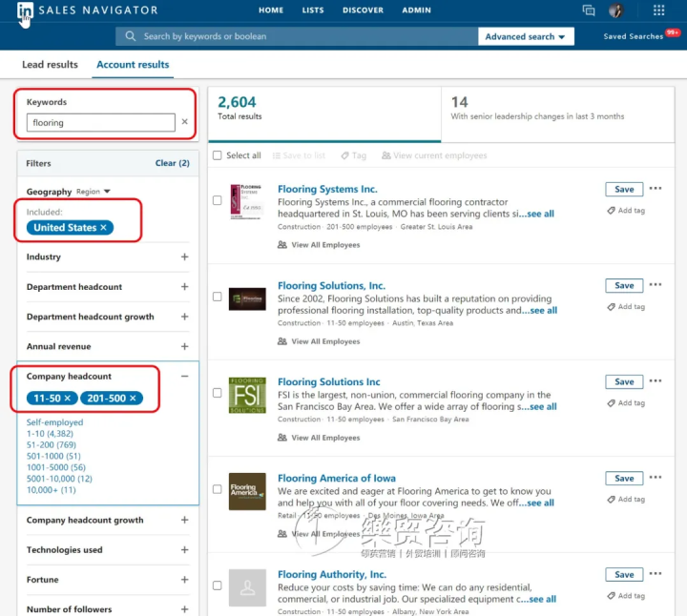Image resolution: width=687 pixels, height=616 pixels.
Task: Expand Number of followers filter
Action: pyautogui.click(x=184, y=609)
